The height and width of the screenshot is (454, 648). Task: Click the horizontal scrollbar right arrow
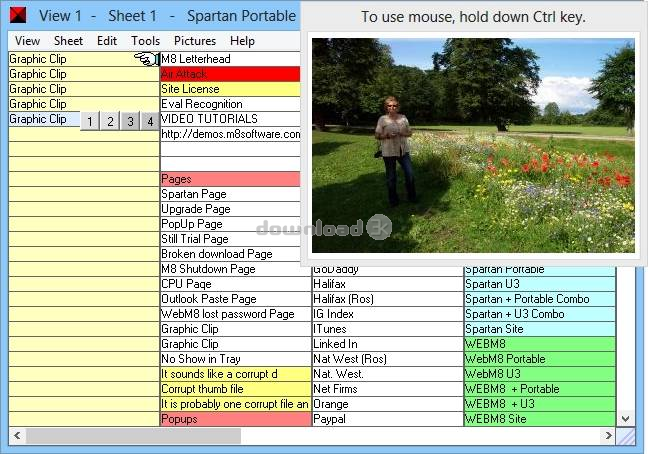coord(608,435)
